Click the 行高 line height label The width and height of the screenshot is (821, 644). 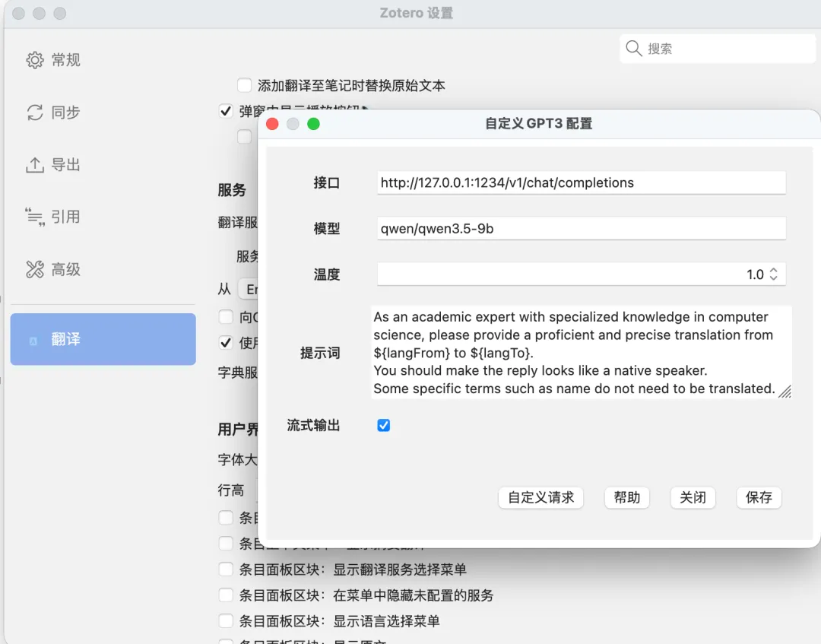tap(231, 490)
